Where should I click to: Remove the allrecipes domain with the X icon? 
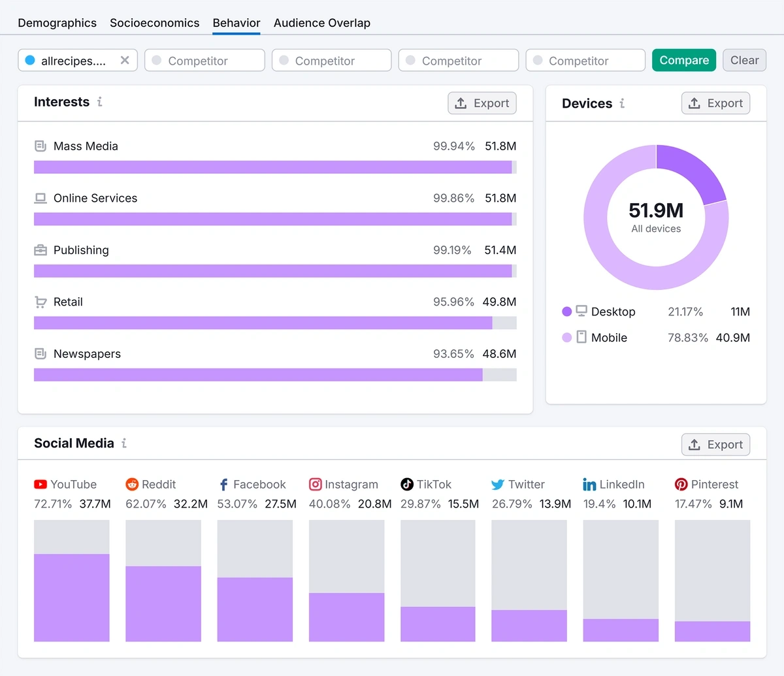(x=125, y=60)
